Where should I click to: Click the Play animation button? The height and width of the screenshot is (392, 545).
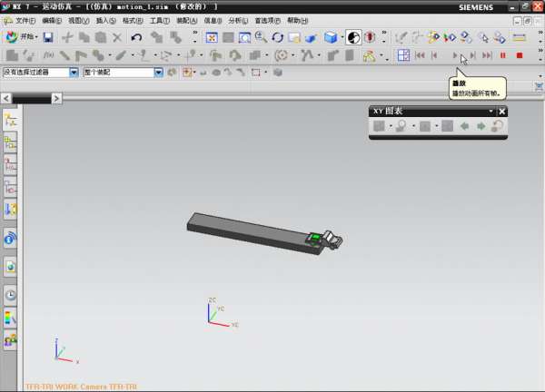tap(455, 55)
